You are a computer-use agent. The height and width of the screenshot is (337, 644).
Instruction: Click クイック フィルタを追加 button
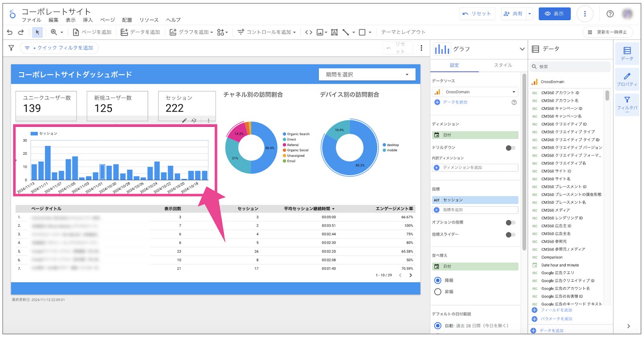point(59,48)
